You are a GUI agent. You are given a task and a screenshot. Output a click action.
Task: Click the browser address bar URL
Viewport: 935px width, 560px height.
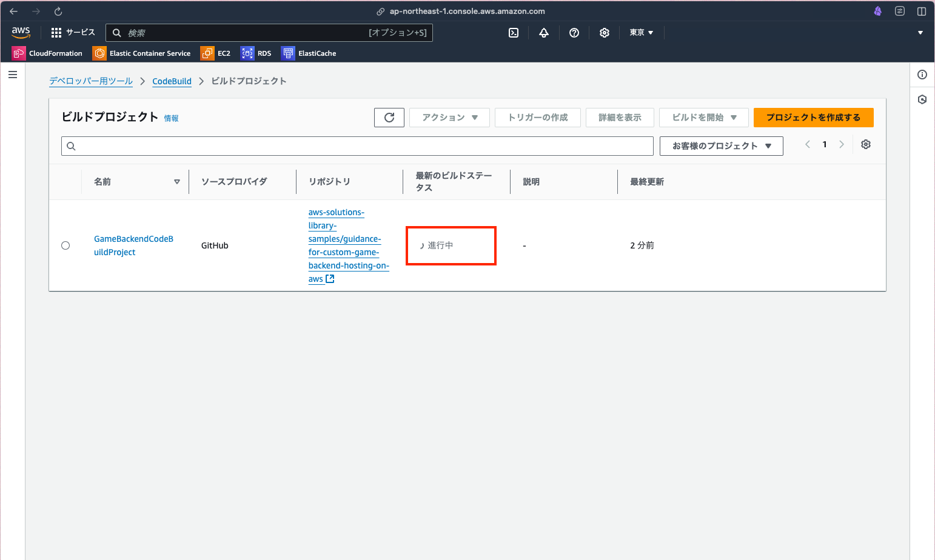(467, 12)
